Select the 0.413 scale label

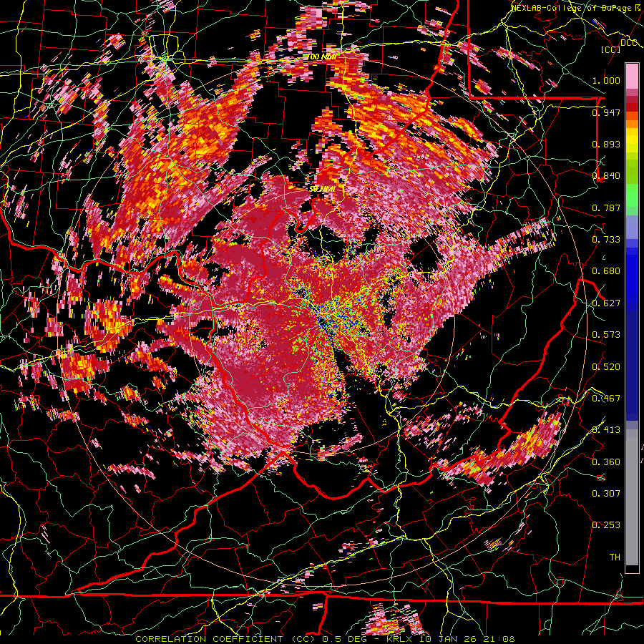(606, 430)
